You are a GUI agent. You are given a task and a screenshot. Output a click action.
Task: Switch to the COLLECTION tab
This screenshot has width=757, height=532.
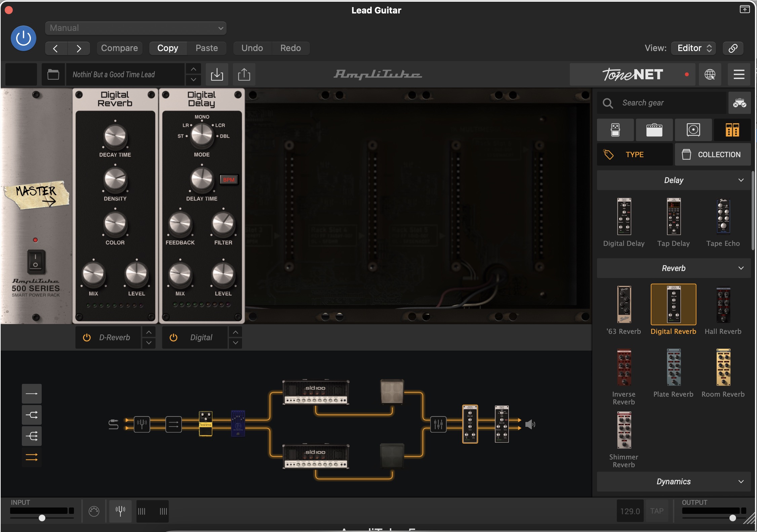click(713, 154)
